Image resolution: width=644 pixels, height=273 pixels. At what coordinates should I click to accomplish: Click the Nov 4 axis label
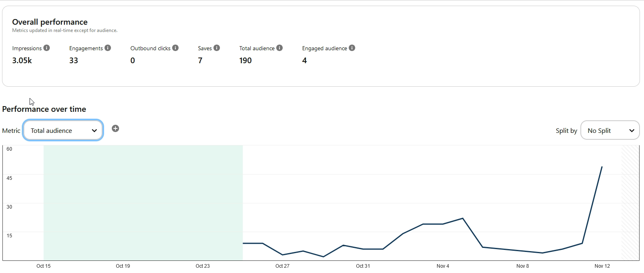pos(443,266)
